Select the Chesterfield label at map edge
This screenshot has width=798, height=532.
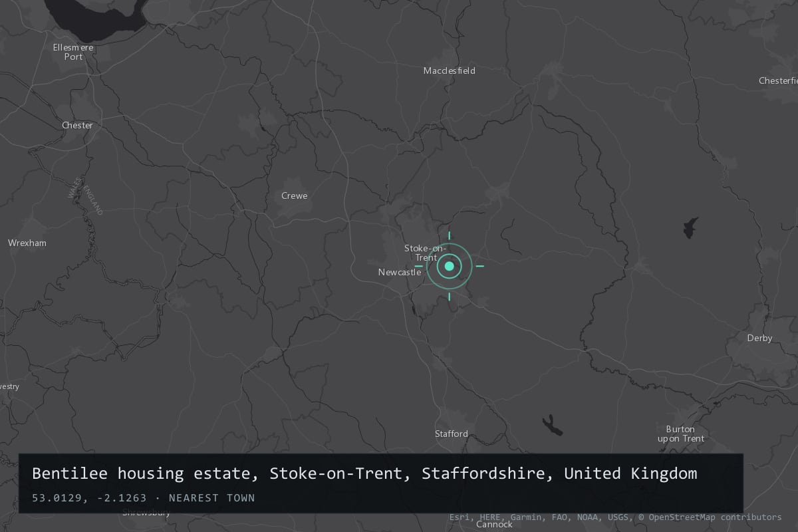point(778,80)
